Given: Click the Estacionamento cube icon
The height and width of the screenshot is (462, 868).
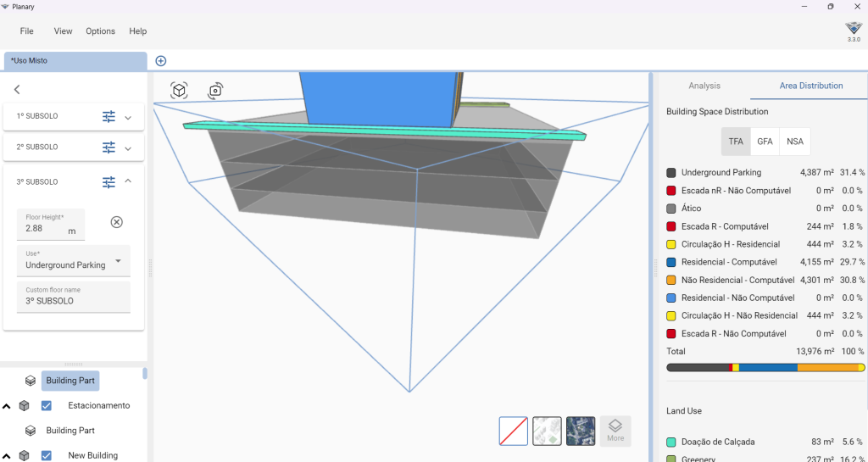Looking at the screenshot, I should tap(24, 405).
